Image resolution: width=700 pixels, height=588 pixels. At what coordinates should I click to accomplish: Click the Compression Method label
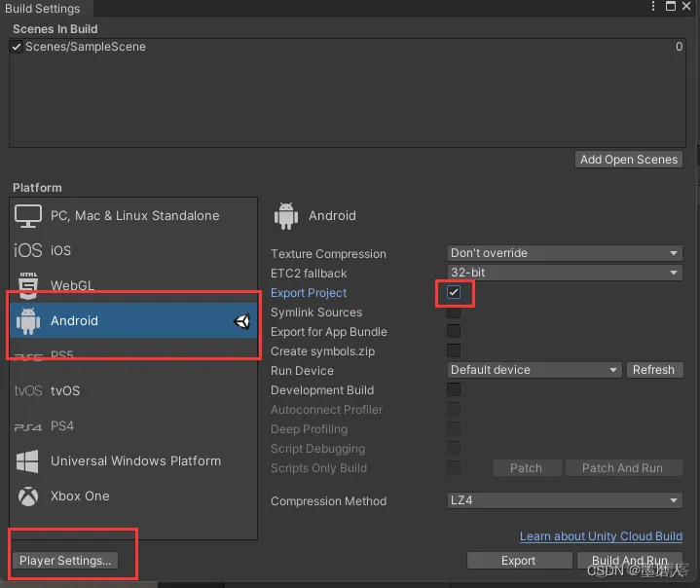tap(328, 501)
